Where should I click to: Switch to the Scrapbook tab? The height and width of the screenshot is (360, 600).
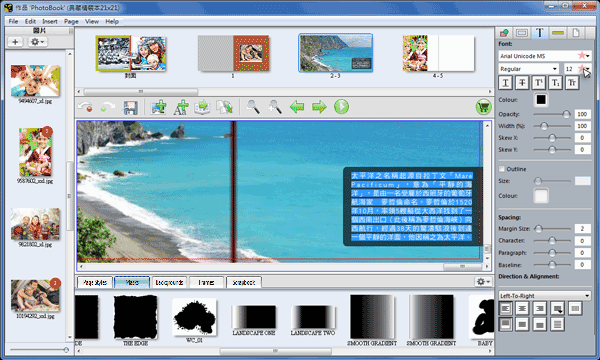244,282
